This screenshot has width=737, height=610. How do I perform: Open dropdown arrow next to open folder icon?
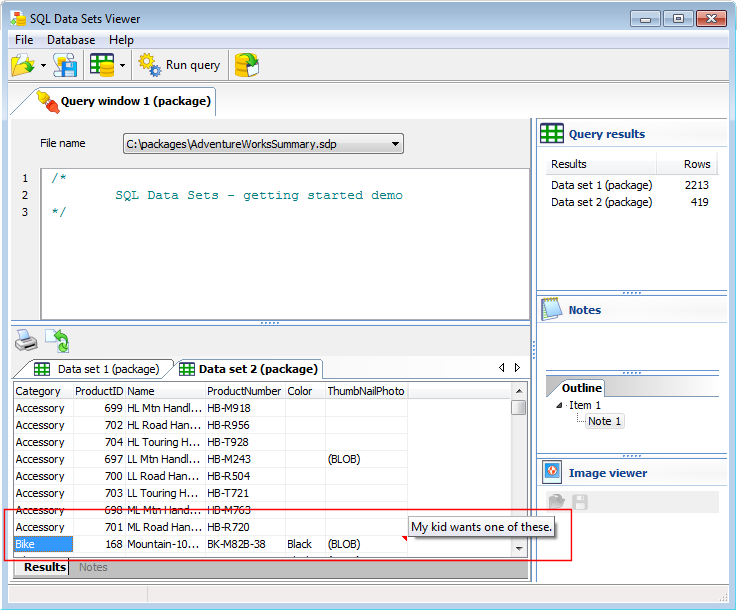coord(44,67)
